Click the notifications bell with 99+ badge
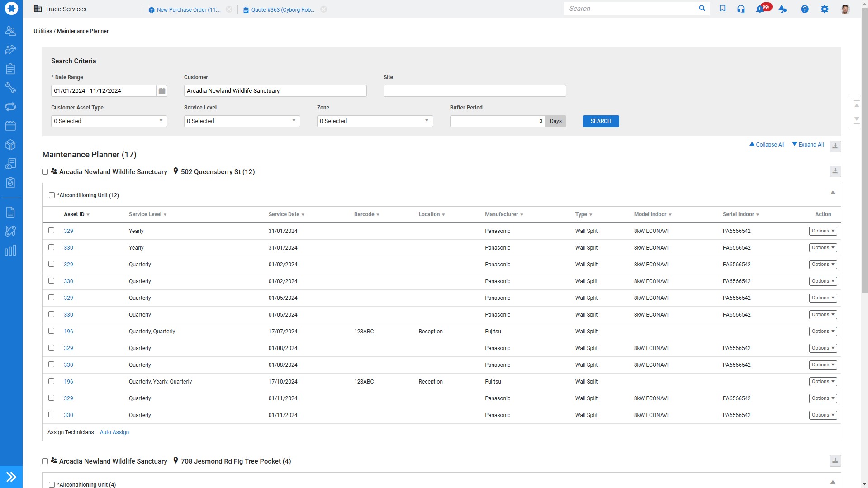Image resolution: width=868 pixels, height=488 pixels. coord(761,9)
